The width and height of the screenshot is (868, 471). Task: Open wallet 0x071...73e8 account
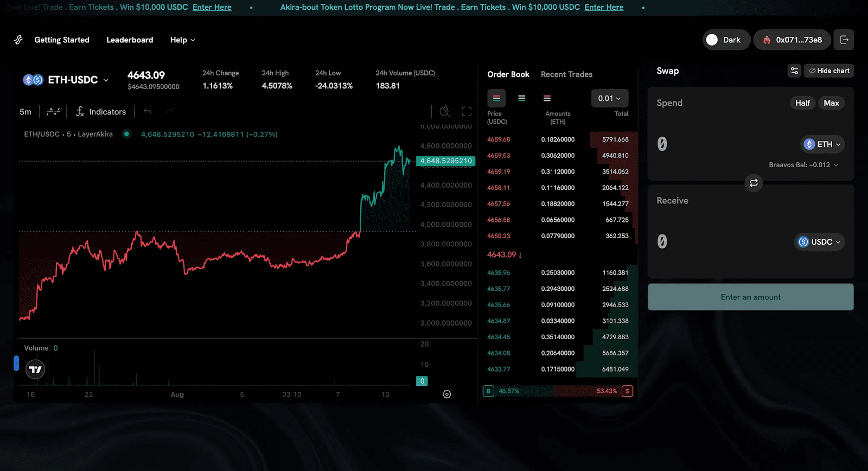(x=792, y=40)
